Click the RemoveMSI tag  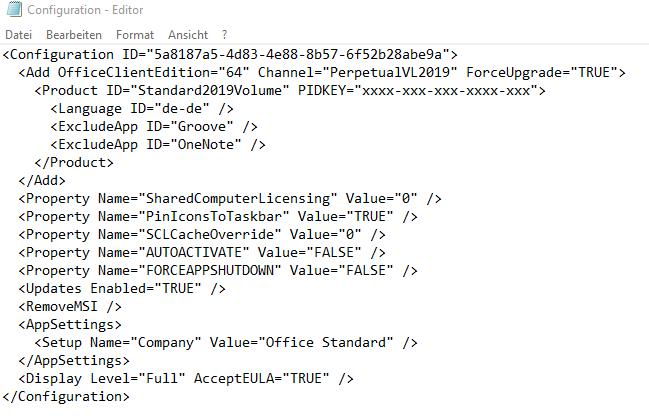pos(70,307)
